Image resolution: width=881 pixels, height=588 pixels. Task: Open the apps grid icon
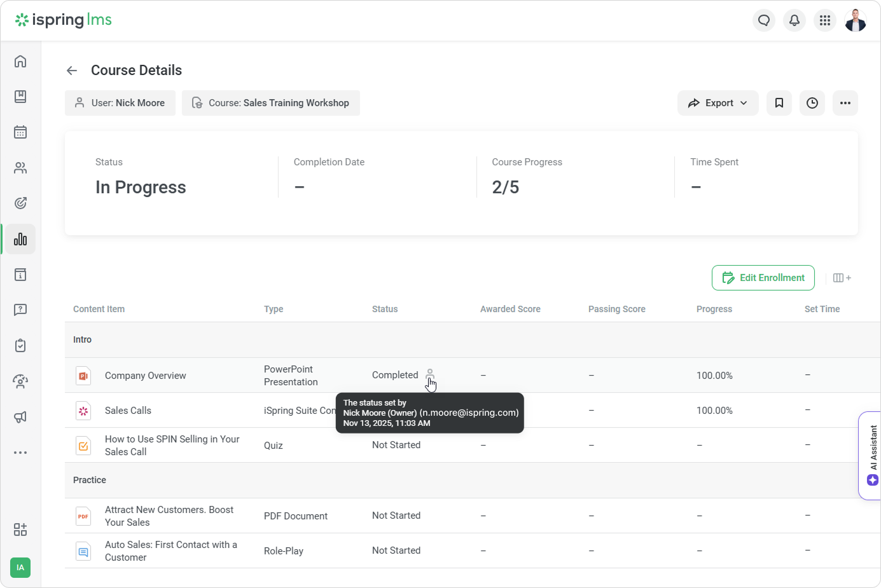(x=825, y=20)
